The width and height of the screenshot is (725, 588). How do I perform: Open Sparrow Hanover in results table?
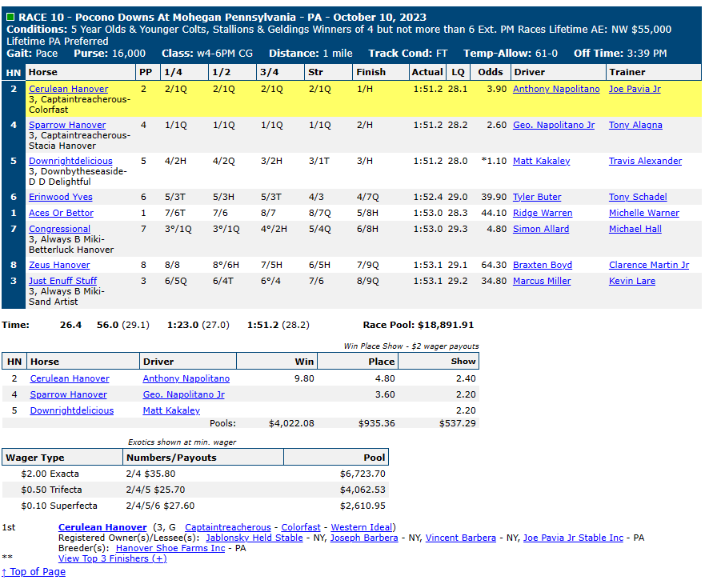point(67,125)
